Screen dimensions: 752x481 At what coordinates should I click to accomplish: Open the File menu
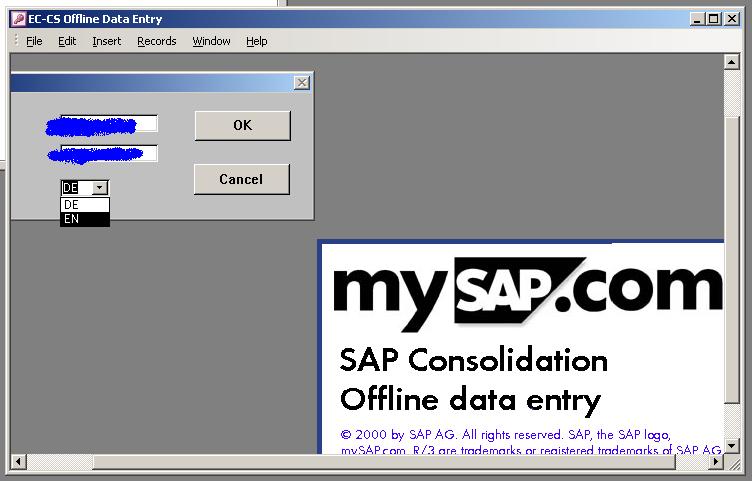(x=34, y=41)
